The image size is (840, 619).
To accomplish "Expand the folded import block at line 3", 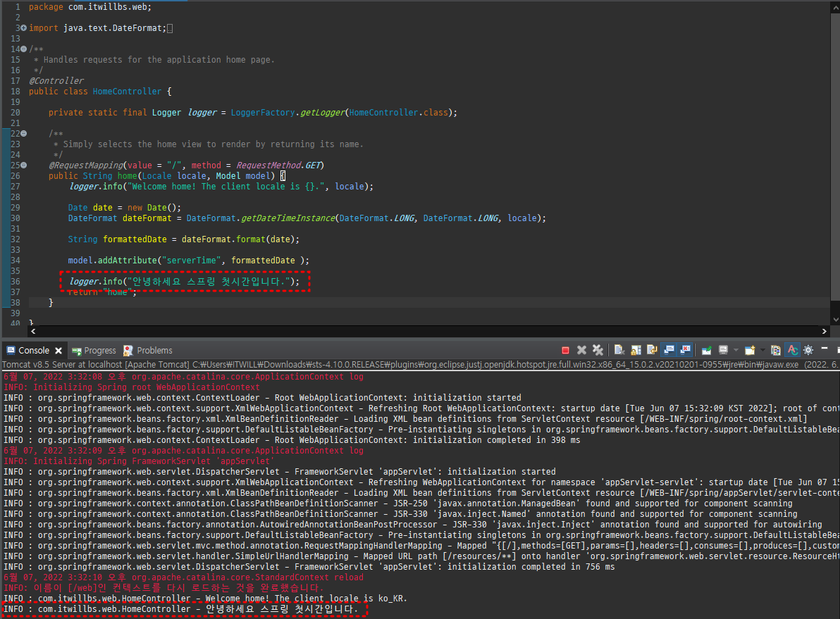I will 23,28.
